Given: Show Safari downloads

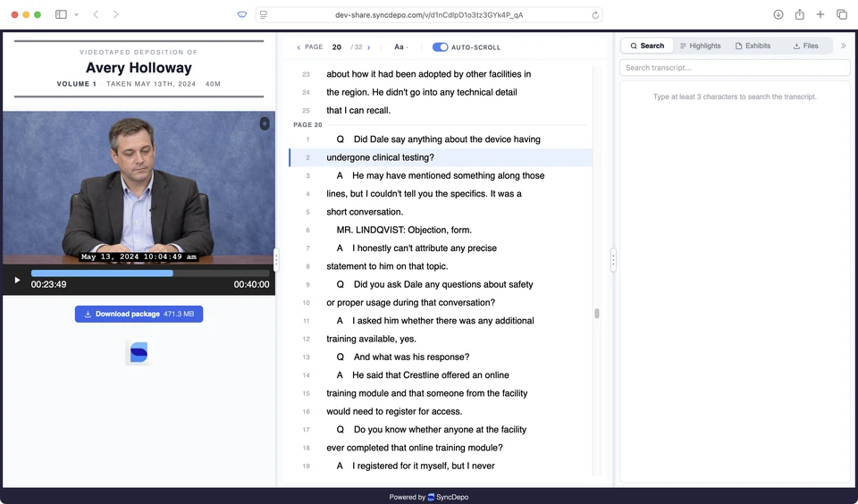Looking at the screenshot, I should (x=778, y=15).
